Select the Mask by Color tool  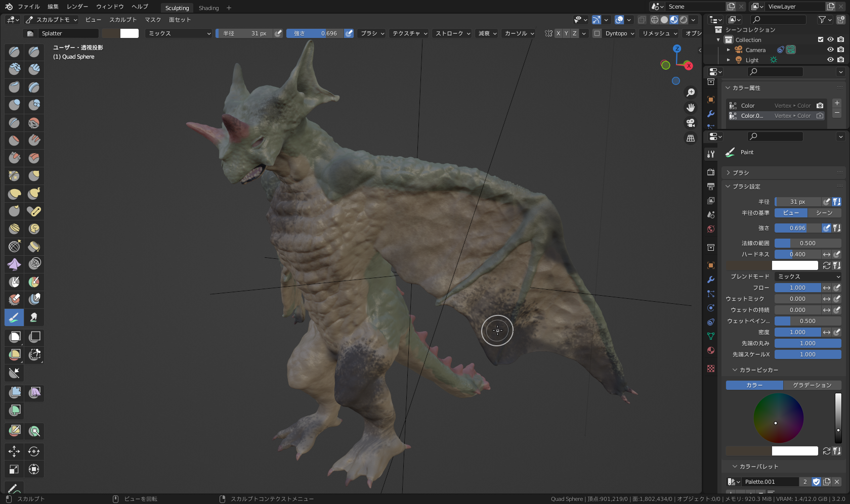pyautogui.click(x=34, y=431)
